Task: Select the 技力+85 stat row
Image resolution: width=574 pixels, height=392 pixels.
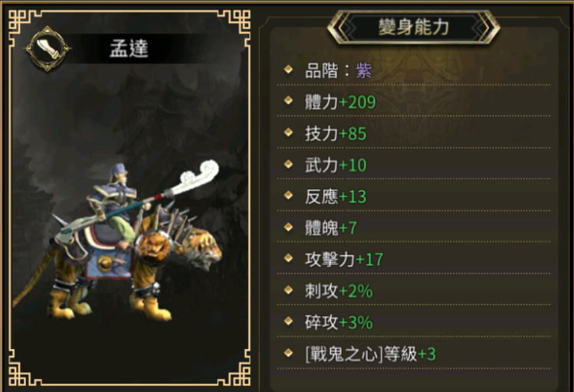Action: [414, 133]
